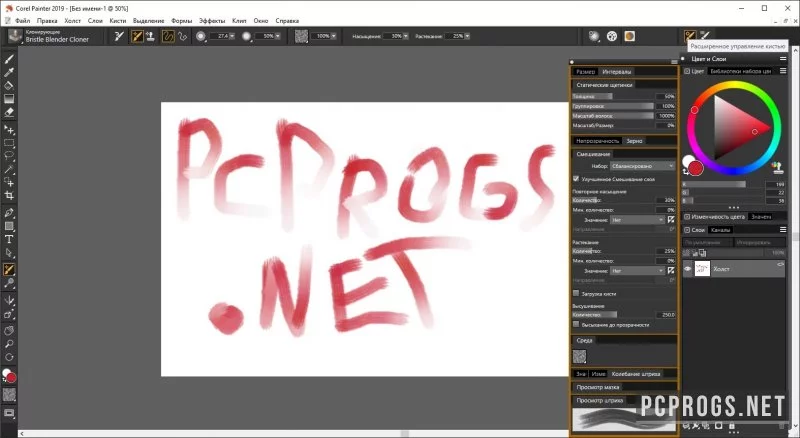Adjust the Толщина slider

point(613,96)
